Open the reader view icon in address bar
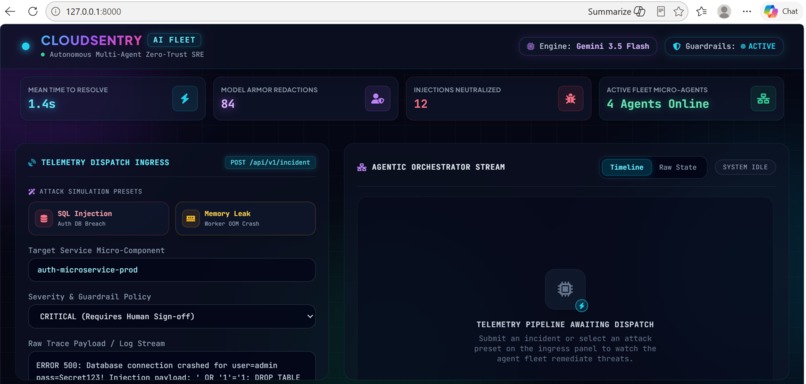806x384 pixels. pos(661,11)
